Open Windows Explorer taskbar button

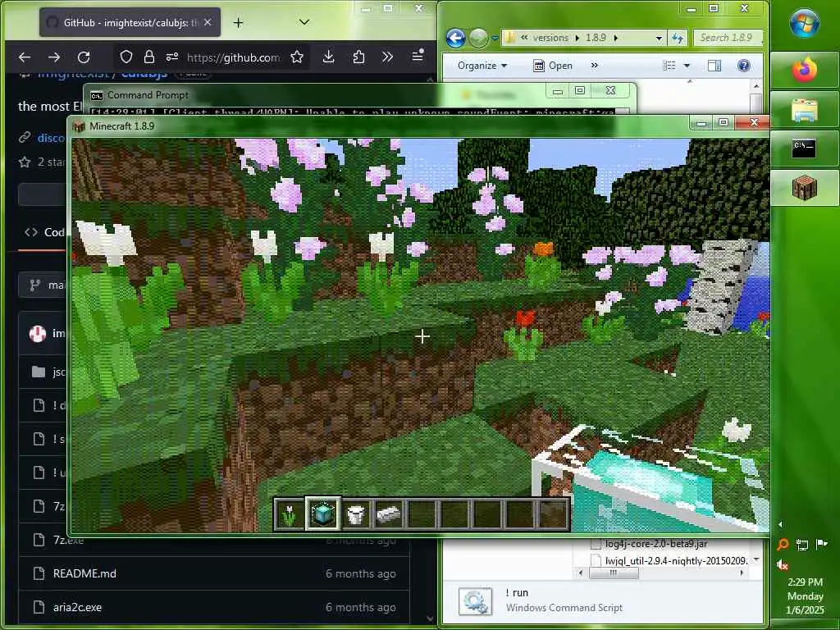coord(804,109)
